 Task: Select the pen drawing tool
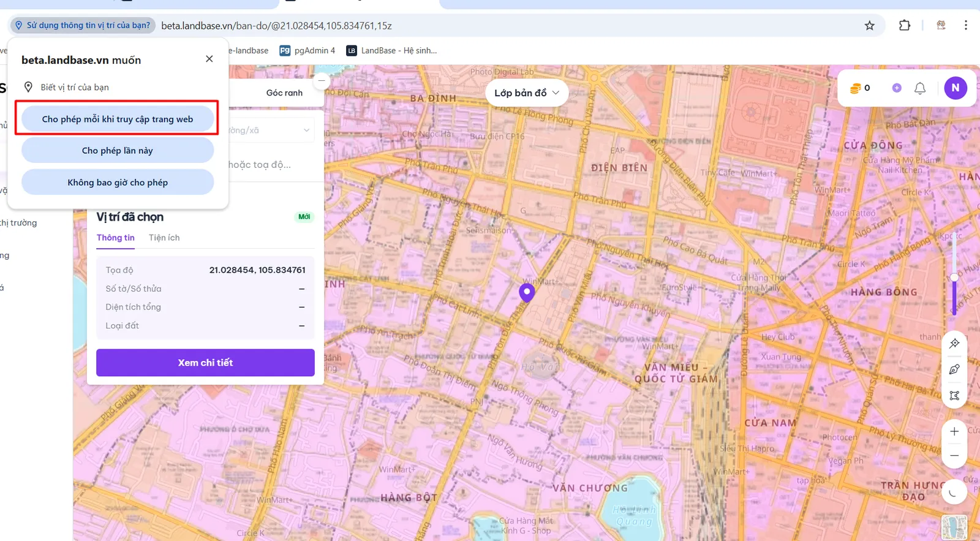[x=954, y=369]
